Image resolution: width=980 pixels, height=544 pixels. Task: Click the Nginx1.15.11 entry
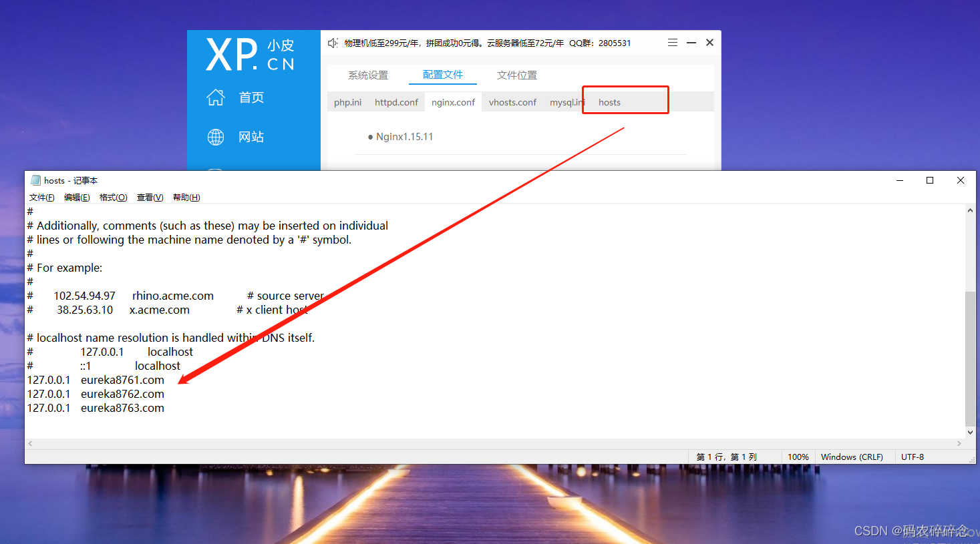coord(404,137)
